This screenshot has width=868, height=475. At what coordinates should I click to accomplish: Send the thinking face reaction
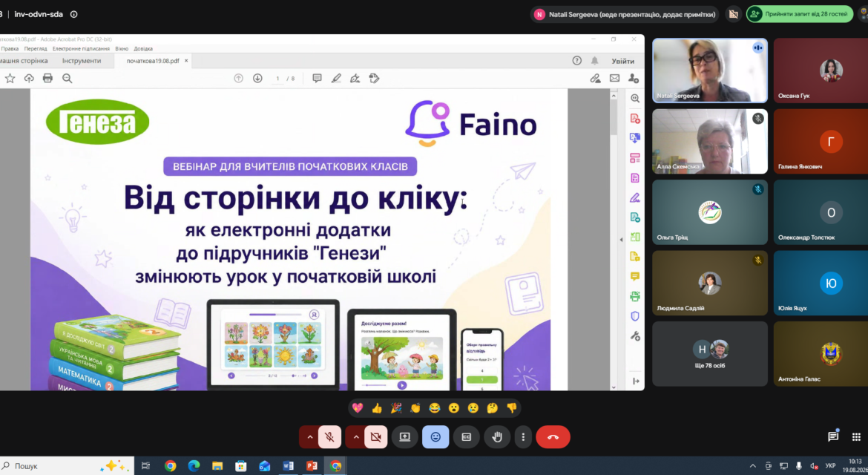[x=492, y=408]
